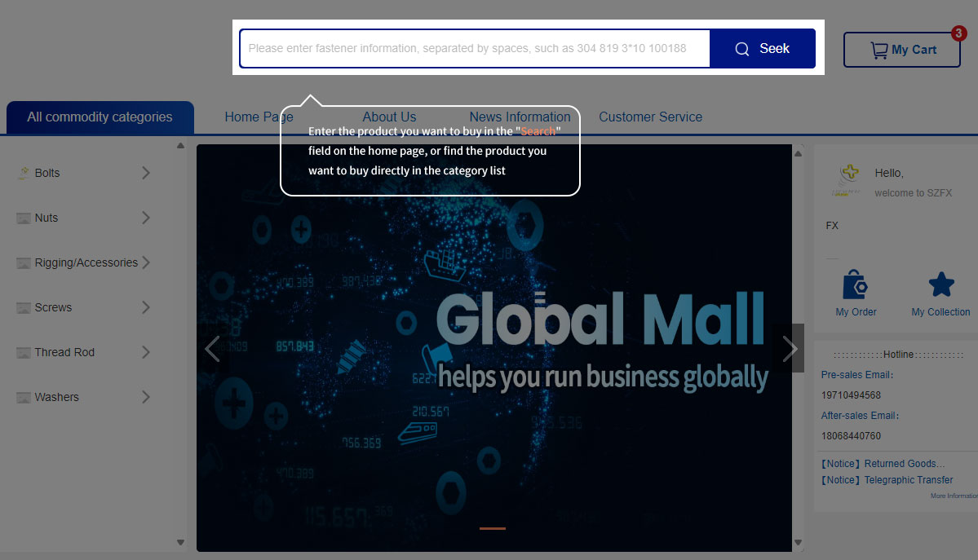Open Customer Service menu item

tap(651, 117)
